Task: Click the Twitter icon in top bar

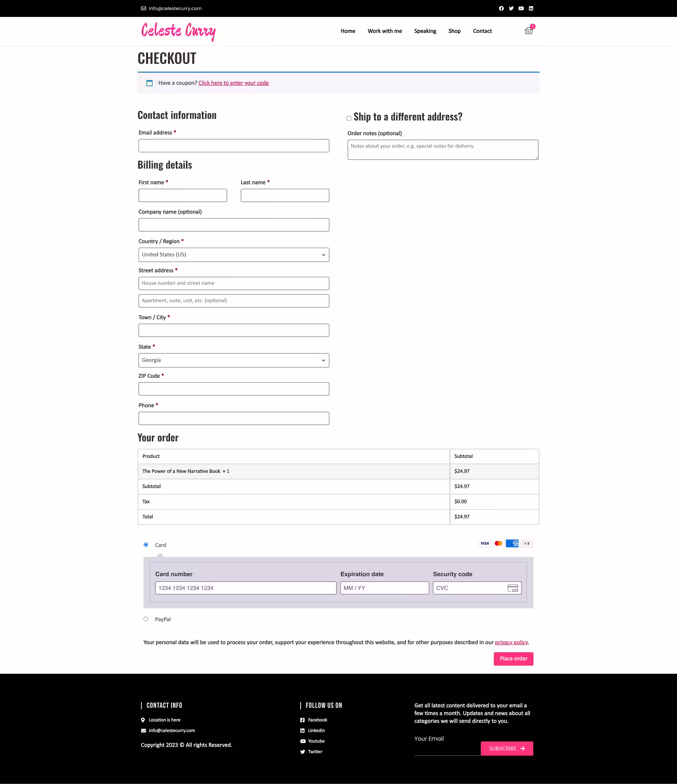Action: (x=511, y=8)
